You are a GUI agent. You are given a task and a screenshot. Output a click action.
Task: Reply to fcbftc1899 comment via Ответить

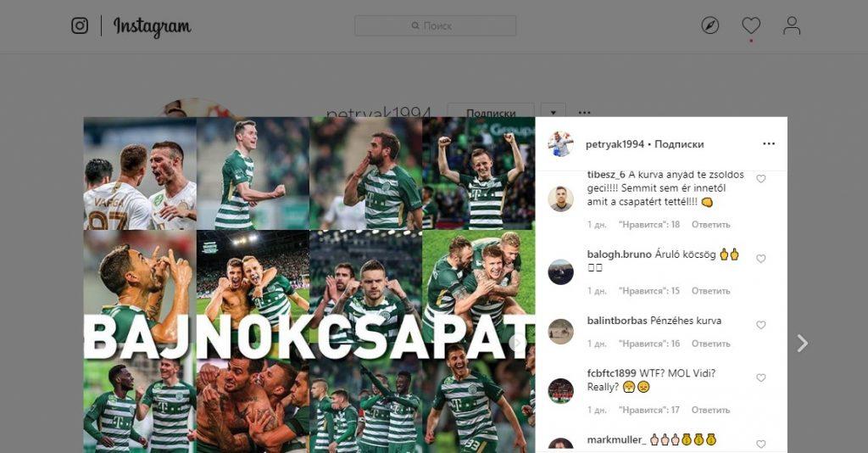pos(711,410)
